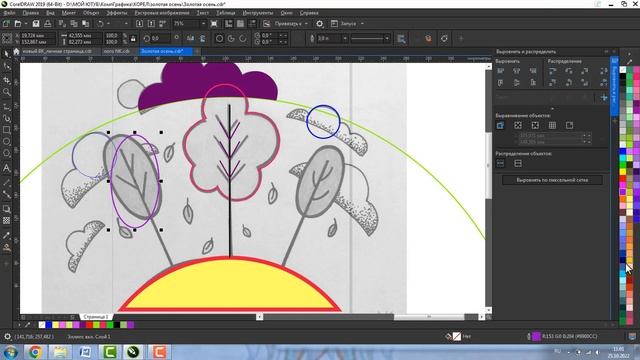Click the Страница 1 page tab
Viewport: 640px width, 360px height.
click(x=96, y=316)
